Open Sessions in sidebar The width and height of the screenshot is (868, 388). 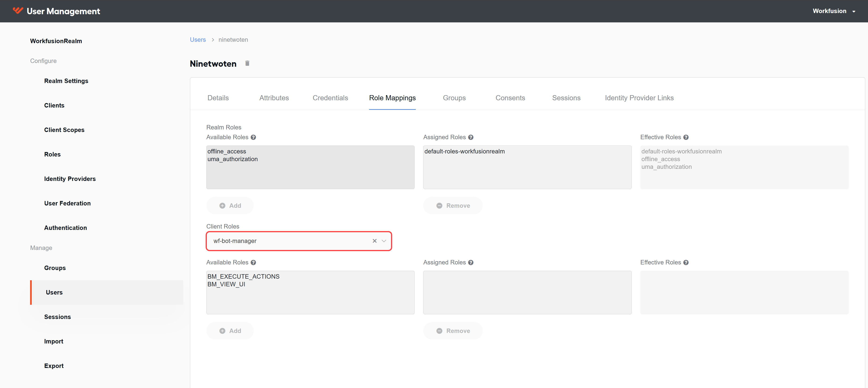57,317
